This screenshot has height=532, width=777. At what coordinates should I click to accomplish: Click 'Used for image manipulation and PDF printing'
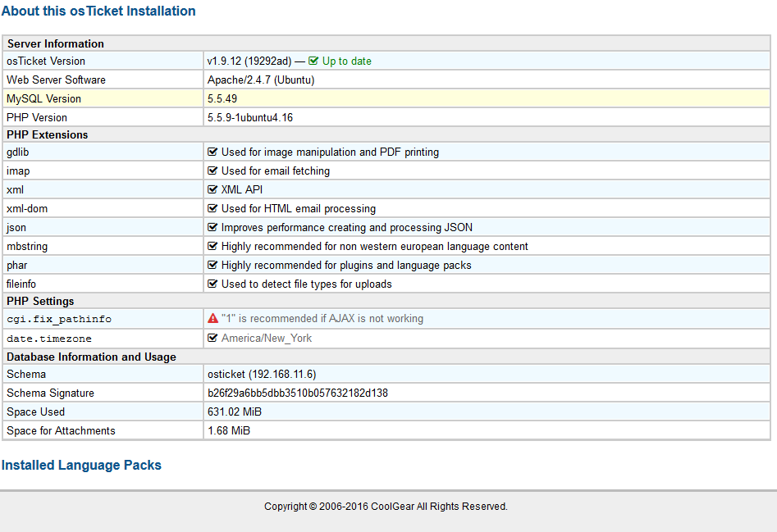click(330, 152)
